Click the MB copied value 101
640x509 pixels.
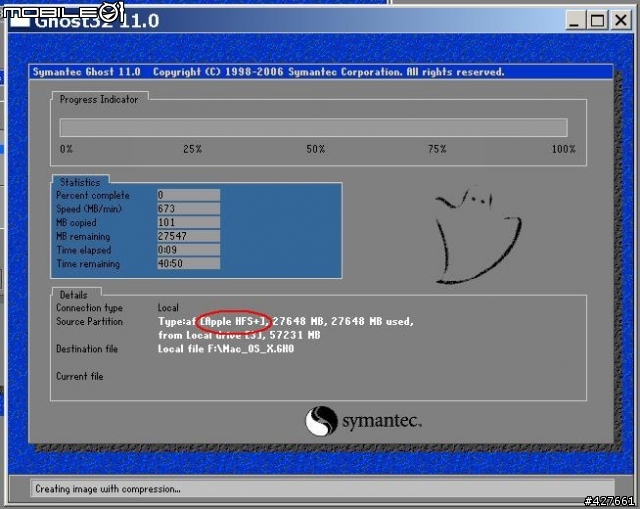tap(189, 222)
